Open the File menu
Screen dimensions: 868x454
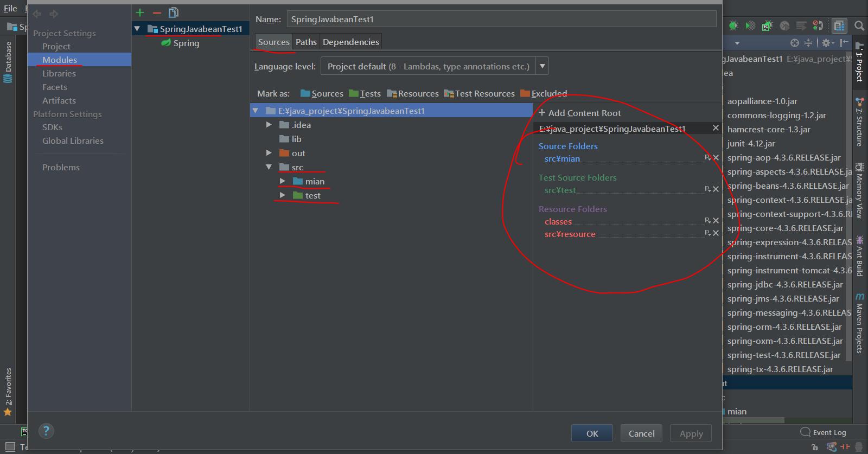click(10, 8)
